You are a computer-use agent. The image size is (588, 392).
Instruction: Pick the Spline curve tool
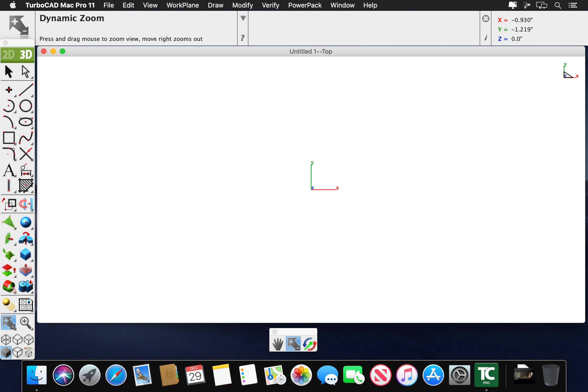point(26,138)
